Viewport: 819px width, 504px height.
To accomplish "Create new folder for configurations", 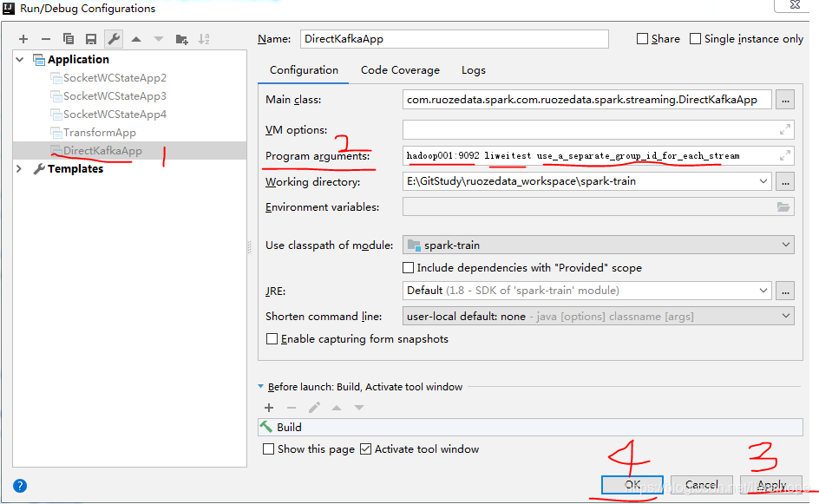I will pos(182,39).
